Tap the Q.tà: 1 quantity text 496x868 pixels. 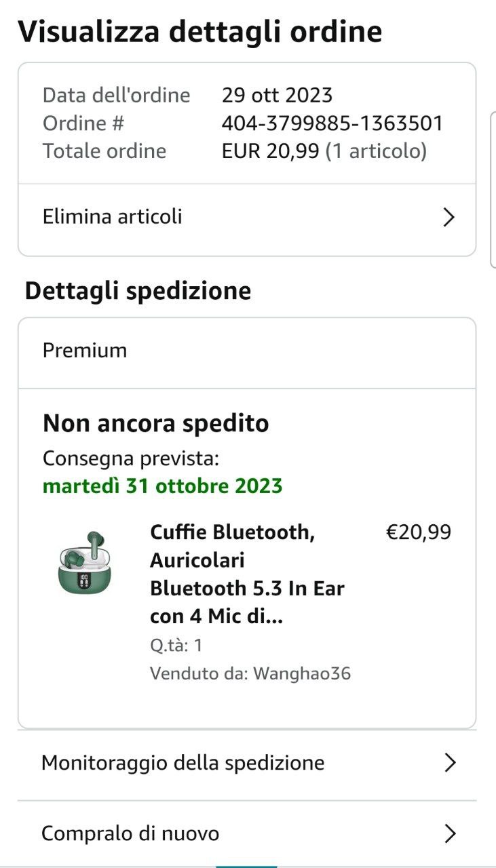pyautogui.click(x=176, y=645)
